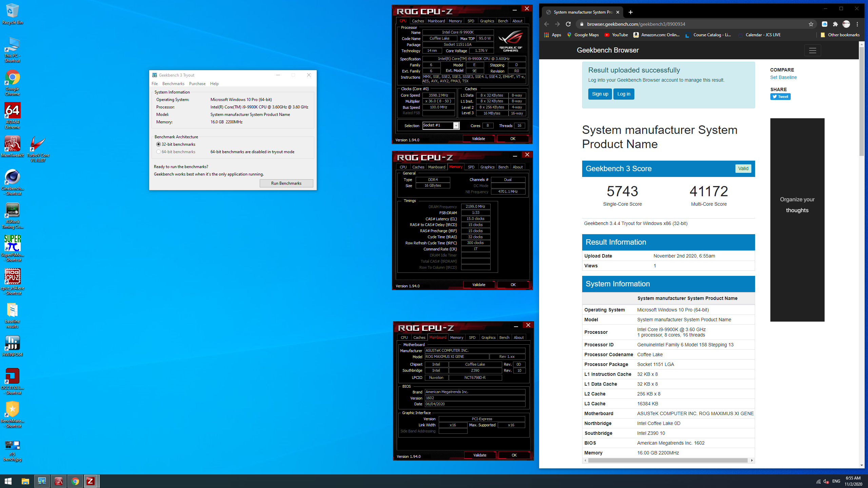This screenshot has width=868, height=488.
Task: Open baseline results folder icon
Action: [13, 315]
